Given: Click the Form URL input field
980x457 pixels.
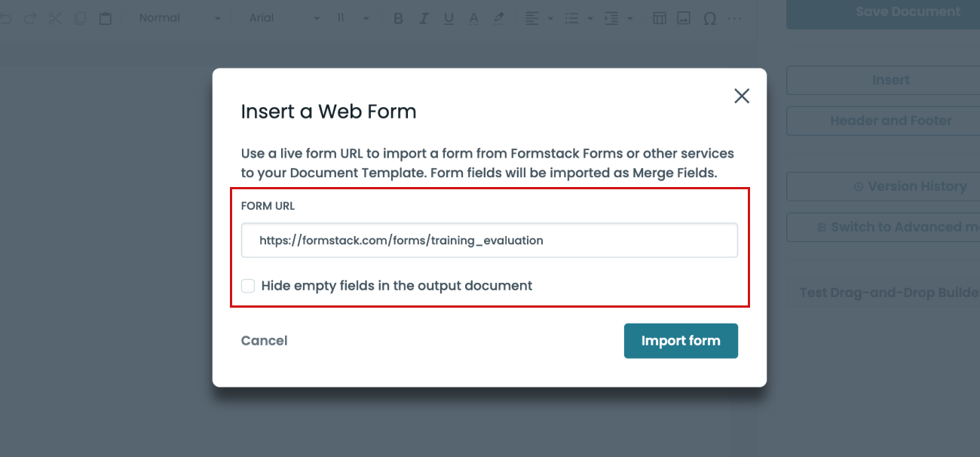Looking at the screenshot, I should 489,241.
